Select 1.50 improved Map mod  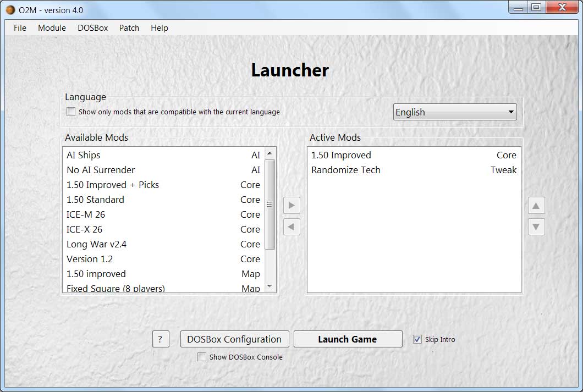coord(163,274)
